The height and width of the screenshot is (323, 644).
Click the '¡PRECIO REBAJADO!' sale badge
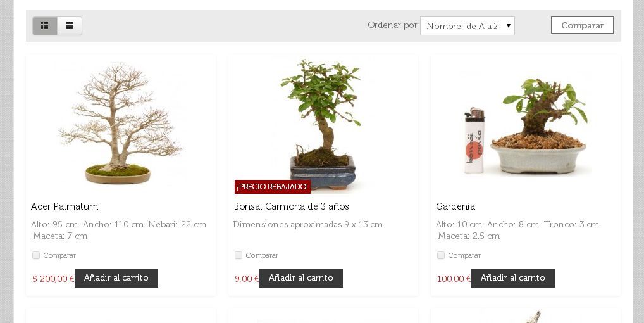click(272, 187)
